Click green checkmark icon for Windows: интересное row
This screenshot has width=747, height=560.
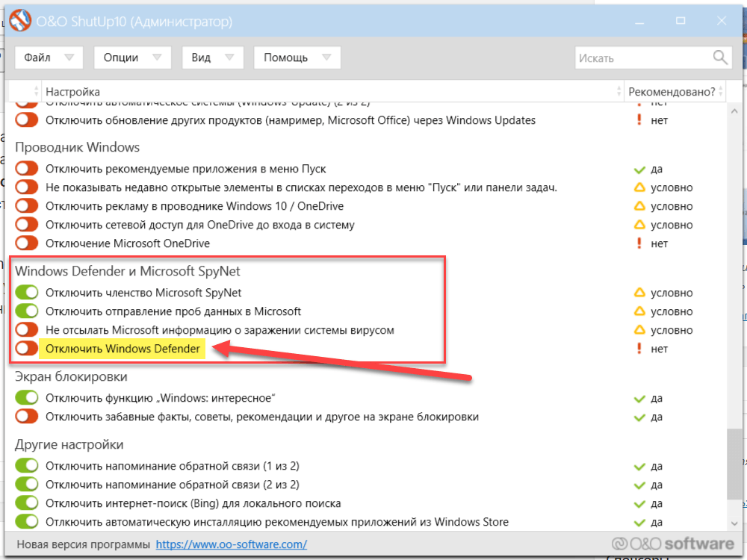[639, 399]
